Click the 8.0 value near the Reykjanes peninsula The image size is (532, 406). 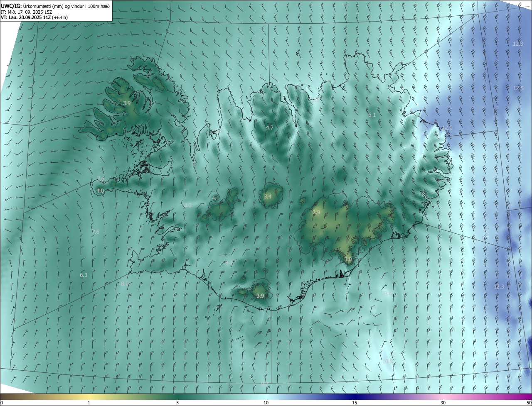tap(125, 284)
